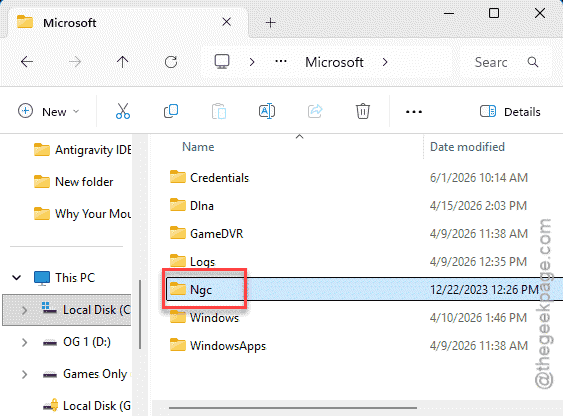Close the Microsoft tab
Viewport: 563px width, 416px height.
pos(227,22)
